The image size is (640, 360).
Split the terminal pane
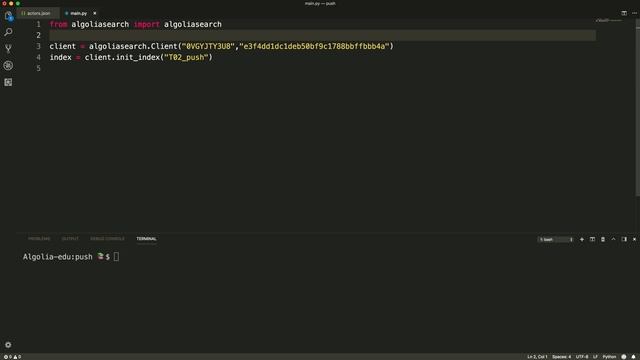tap(592, 240)
